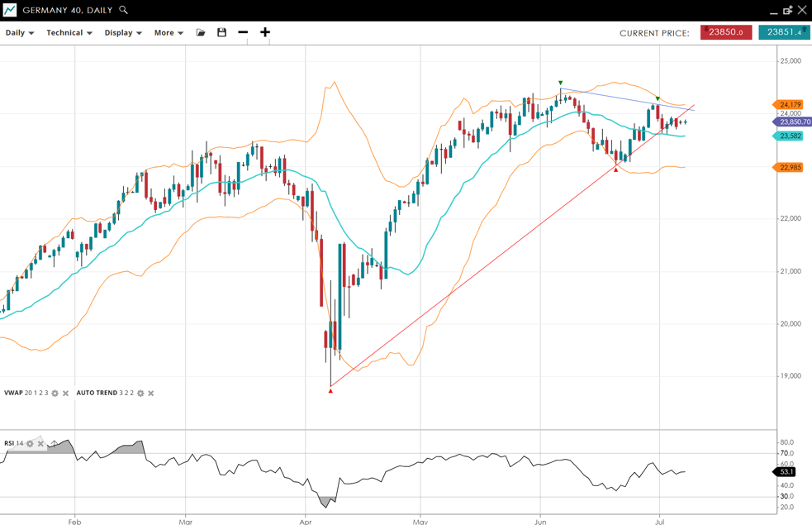Open AUTO TREND settings gear
Viewport: 812px width, 525px height.
(x=140, y=394)
